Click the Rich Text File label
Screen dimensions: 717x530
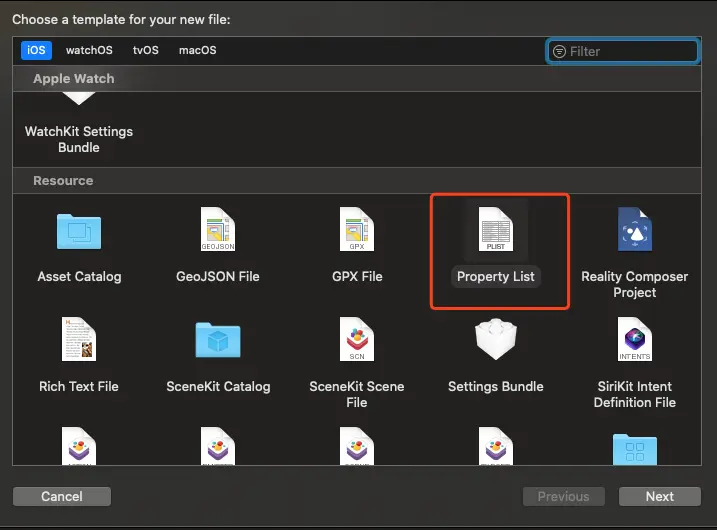(79, 386)
